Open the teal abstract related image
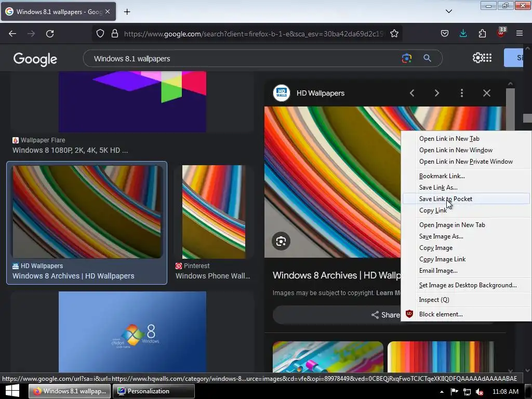532x399 pixels. click(328, 357)
